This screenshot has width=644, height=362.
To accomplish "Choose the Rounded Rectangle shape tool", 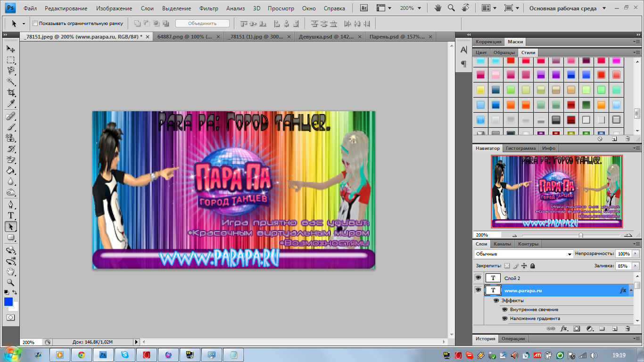I will (x=11, y=237).
